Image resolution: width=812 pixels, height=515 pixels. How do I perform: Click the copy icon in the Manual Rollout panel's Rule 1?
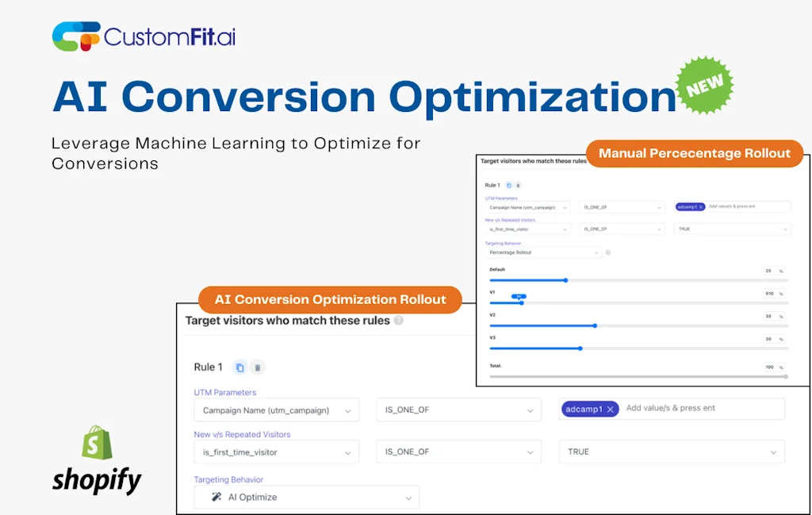508,186
